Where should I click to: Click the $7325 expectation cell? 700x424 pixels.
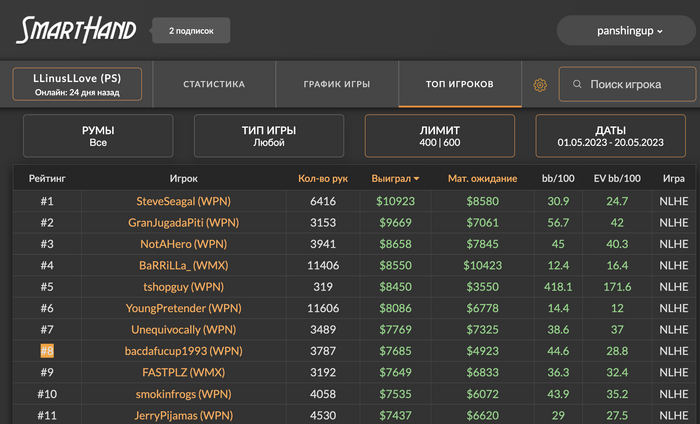pos(483,330)
